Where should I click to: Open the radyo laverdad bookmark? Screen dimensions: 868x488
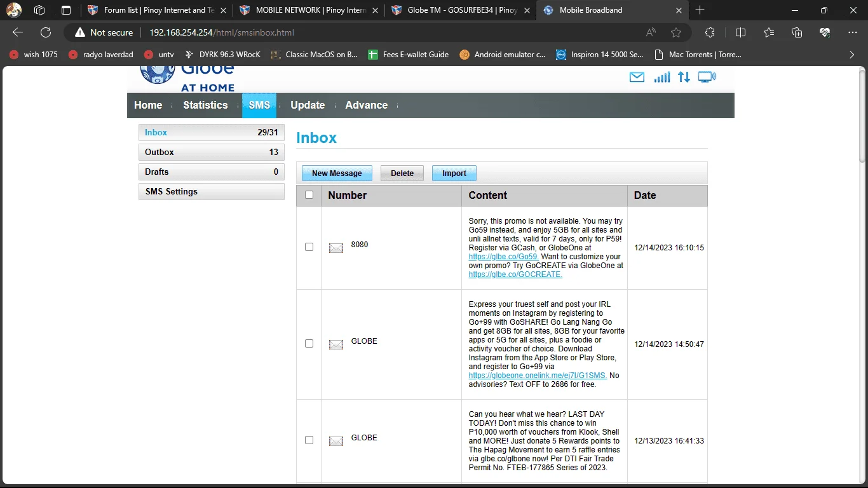click(101, 55)
